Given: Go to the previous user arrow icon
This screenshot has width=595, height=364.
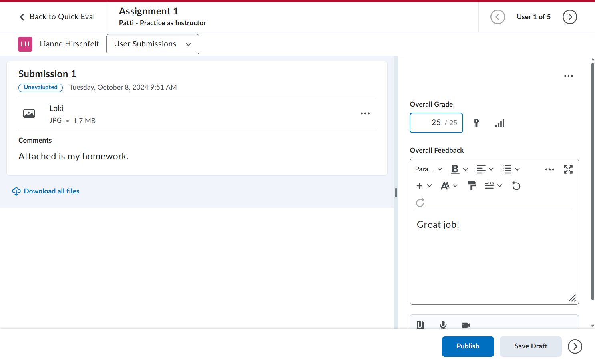Looking at the screenshot, I should [x=498, y=17].
